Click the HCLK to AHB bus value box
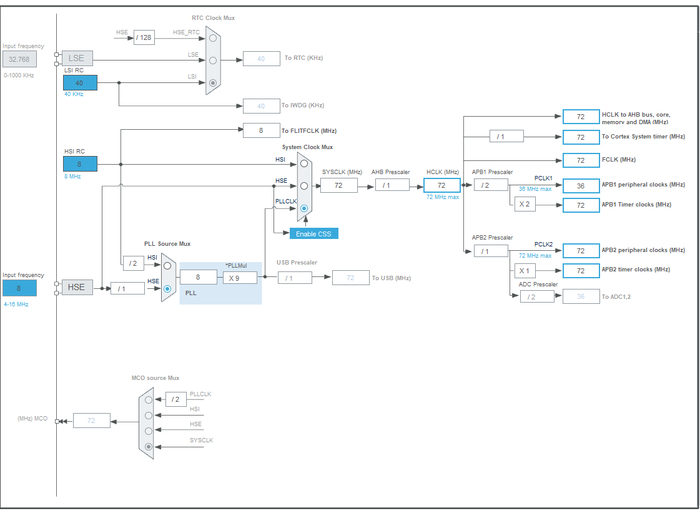The width and height of the screenshot is (700, 511). (581, 116)
